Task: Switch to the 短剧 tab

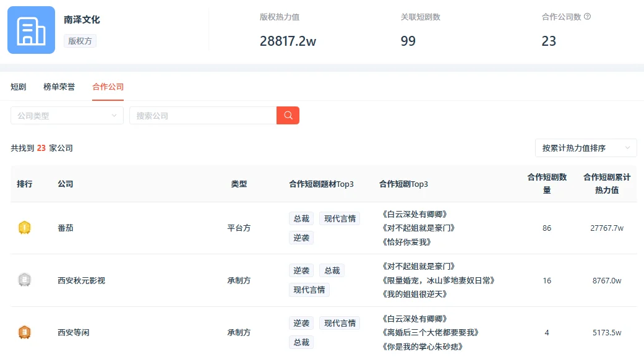Action: pos(17,87)
